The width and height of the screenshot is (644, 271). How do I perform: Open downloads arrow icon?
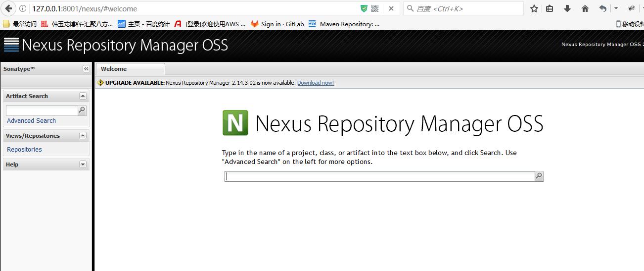coord(567,8)
